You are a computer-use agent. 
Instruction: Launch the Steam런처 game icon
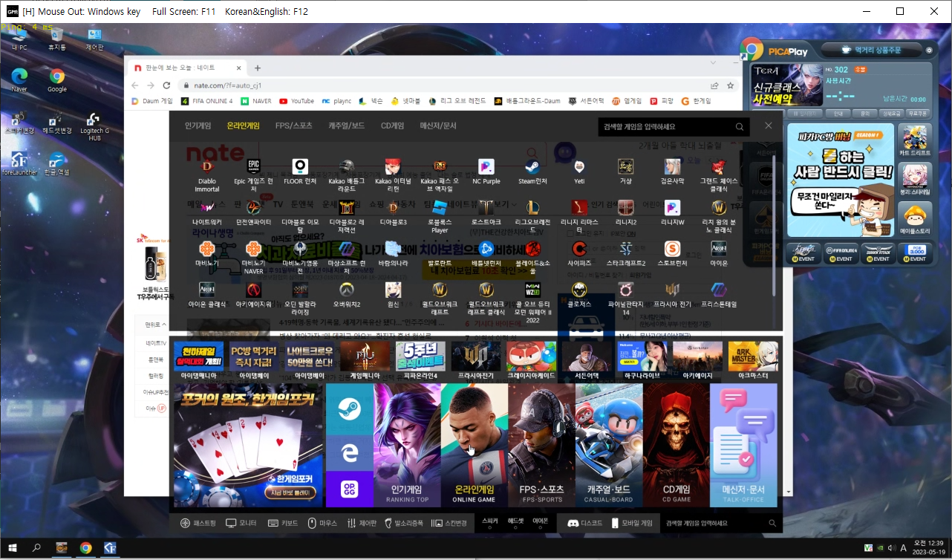click(x=532, y=167)
